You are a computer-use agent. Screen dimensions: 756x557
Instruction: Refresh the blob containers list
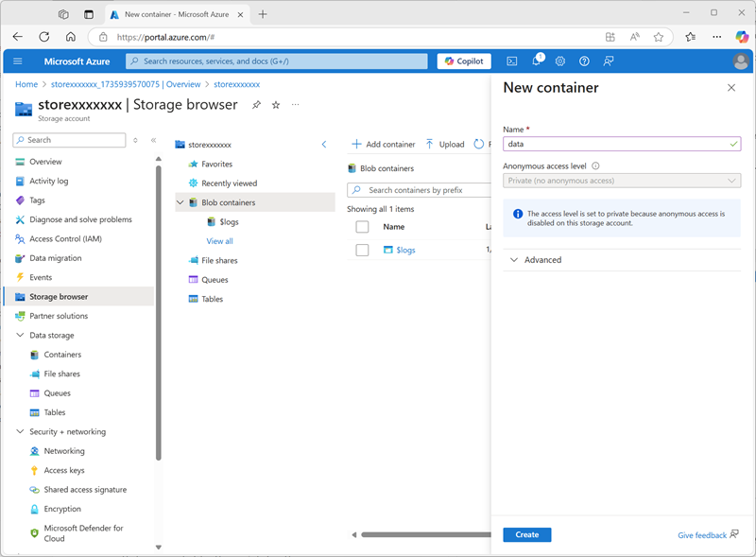point(479,145)
